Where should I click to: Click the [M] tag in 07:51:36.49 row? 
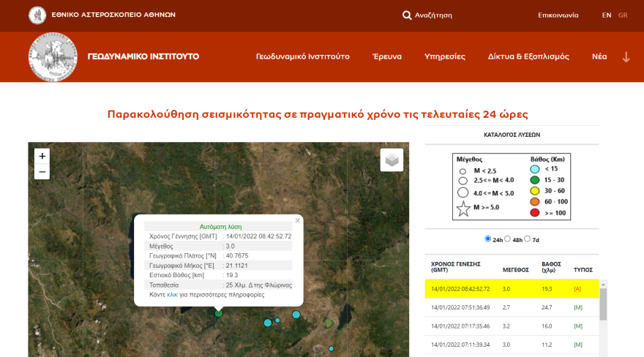tap(578, 307)
